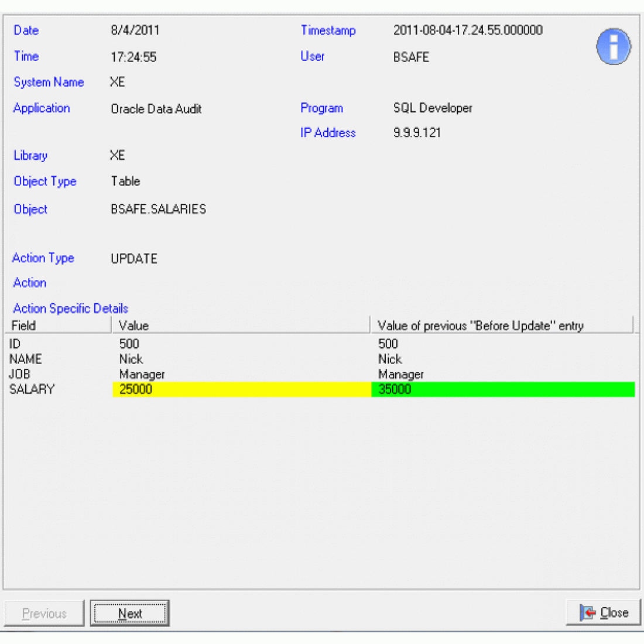This screenshot has height=644, width=644.
Task: Click the Value column header
Action: pos(240,326)
